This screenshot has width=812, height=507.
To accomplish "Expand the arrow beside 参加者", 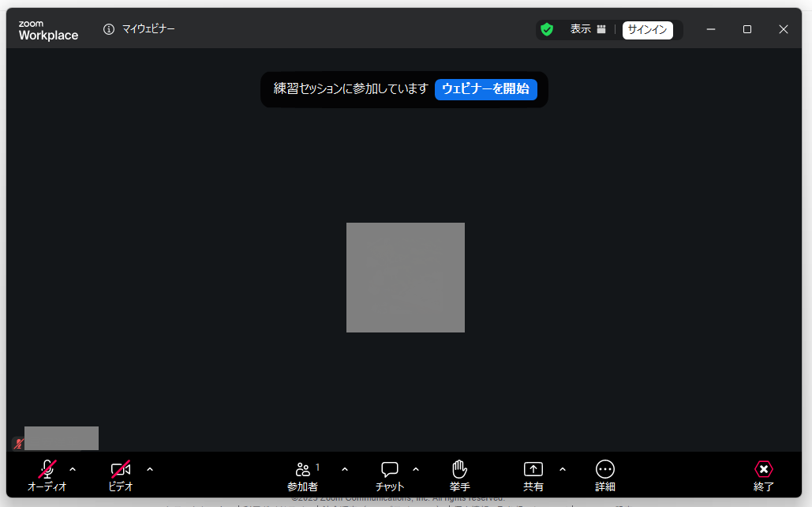I will tap(345, 469).
